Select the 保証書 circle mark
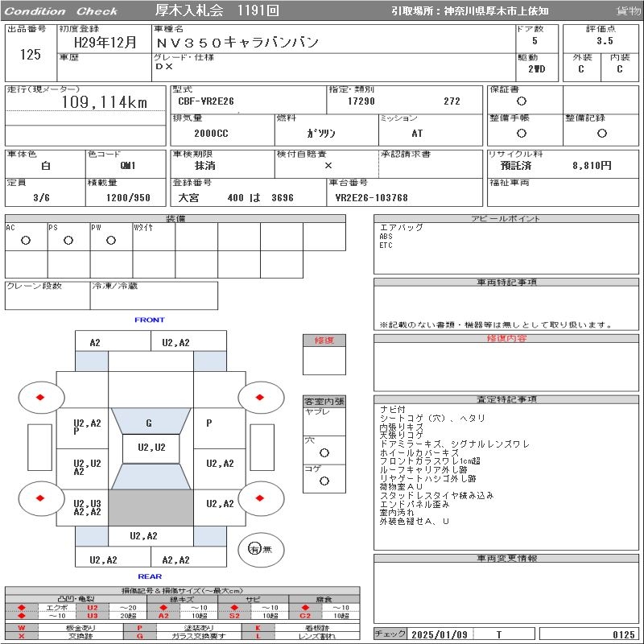 pyautogui.click(x=521, y=101)
